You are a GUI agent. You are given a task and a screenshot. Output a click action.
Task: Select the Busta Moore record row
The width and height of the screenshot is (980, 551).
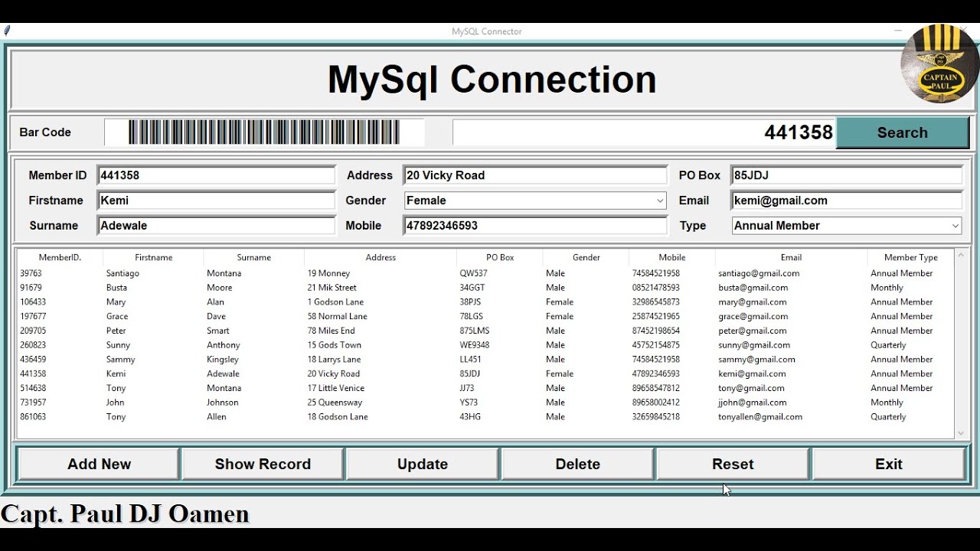[x=485, y=288]
